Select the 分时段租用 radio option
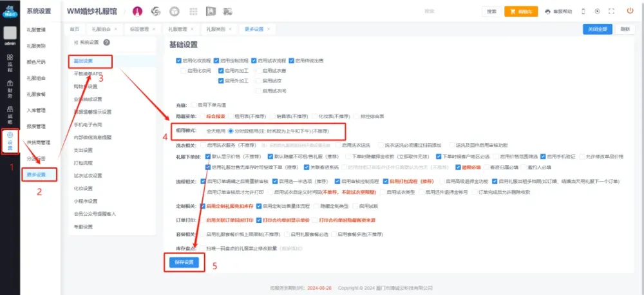Image resolution: width=644 pixels, height=295 pixels. tap(231, 130)
